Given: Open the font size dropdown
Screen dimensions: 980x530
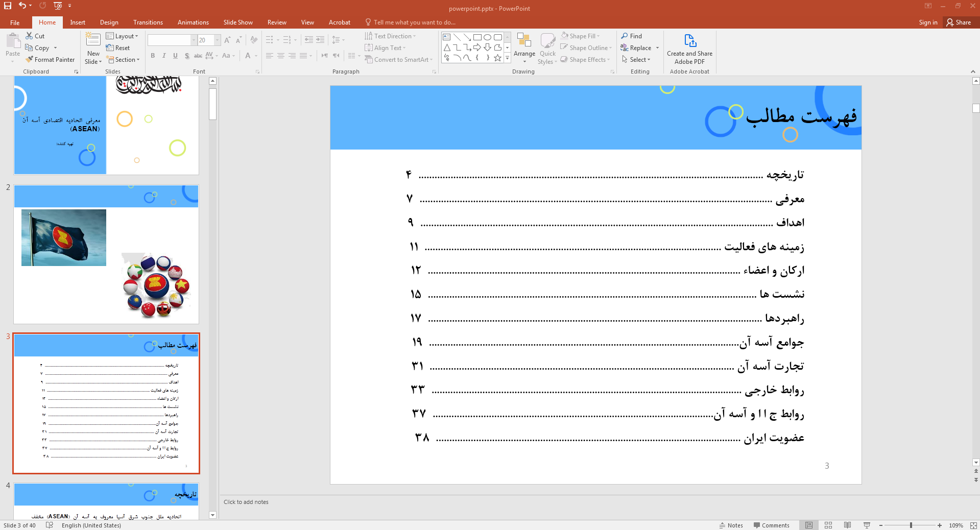Looking at the screenshot, I should [218, 40].
